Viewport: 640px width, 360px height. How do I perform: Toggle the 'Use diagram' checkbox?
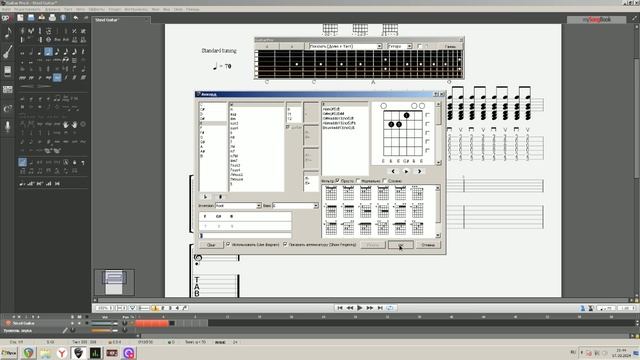pos(228,244)
